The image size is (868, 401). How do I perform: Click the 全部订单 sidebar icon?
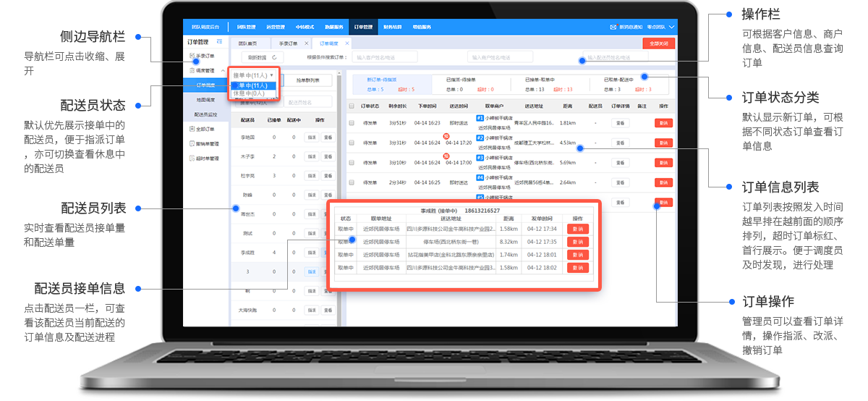click(x=190, y=129)
